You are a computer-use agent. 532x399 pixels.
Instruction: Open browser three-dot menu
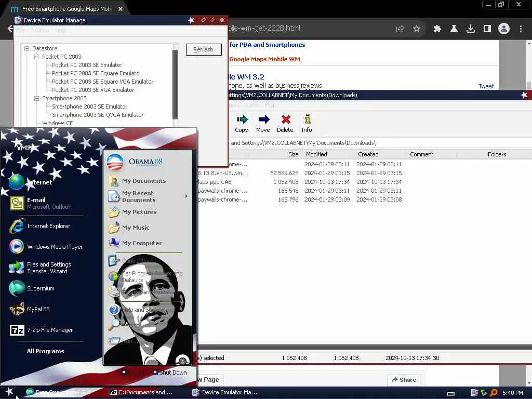(521, 29)
